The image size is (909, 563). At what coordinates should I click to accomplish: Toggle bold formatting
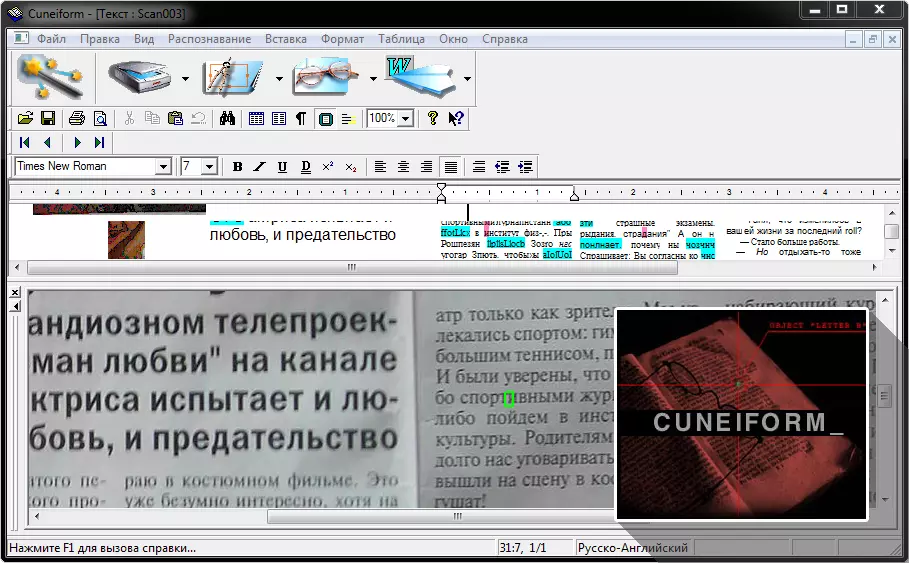coord(237,167)
